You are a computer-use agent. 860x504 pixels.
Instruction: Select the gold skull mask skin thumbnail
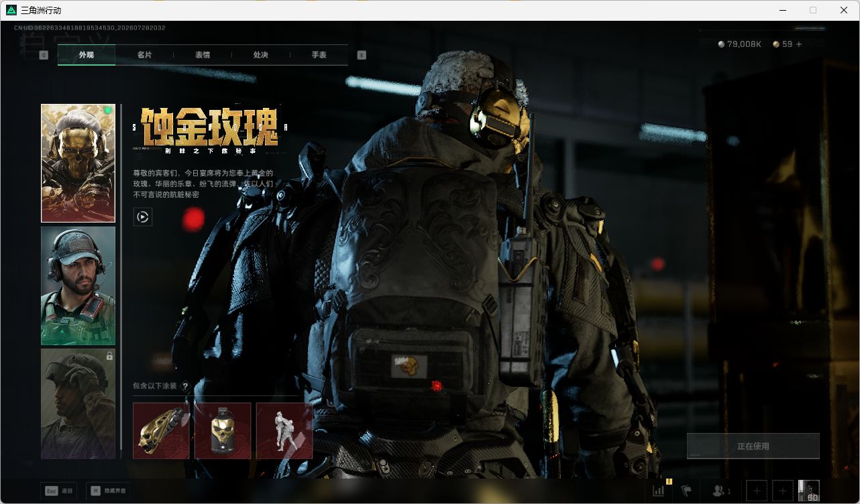click(78, 163)
